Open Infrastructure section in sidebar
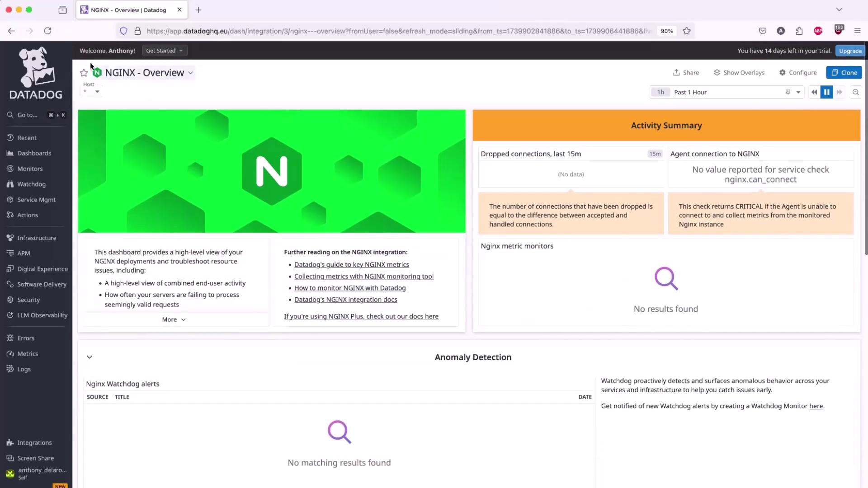 click(37, 238)
